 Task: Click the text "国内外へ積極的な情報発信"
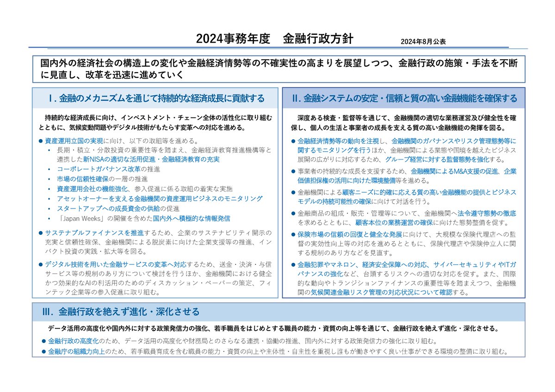point(191,218)
